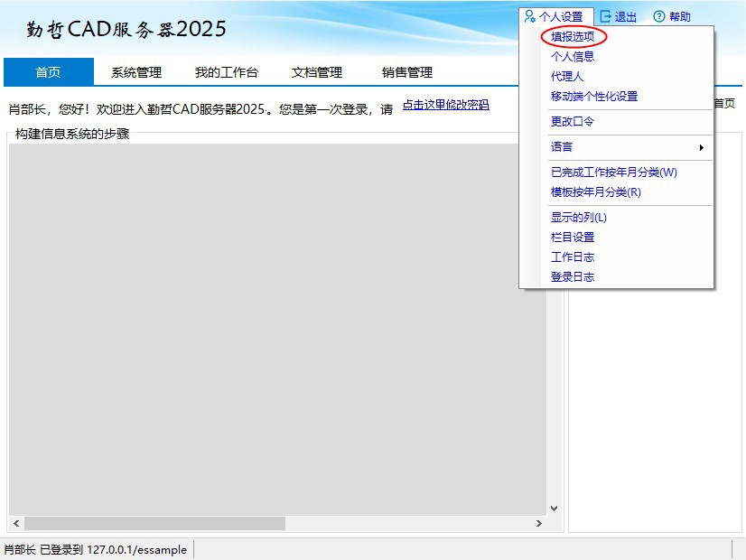Select the 首页 tab
Viewport: 746px width, 560px height.
48,72
